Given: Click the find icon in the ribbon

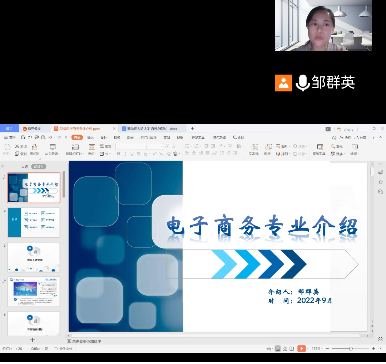Looking at the screenshot, I should point(336,146).
